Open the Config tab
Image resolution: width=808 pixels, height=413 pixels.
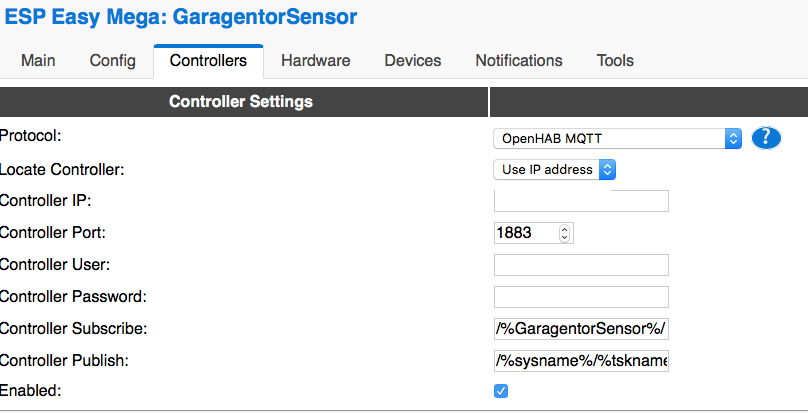112,61
